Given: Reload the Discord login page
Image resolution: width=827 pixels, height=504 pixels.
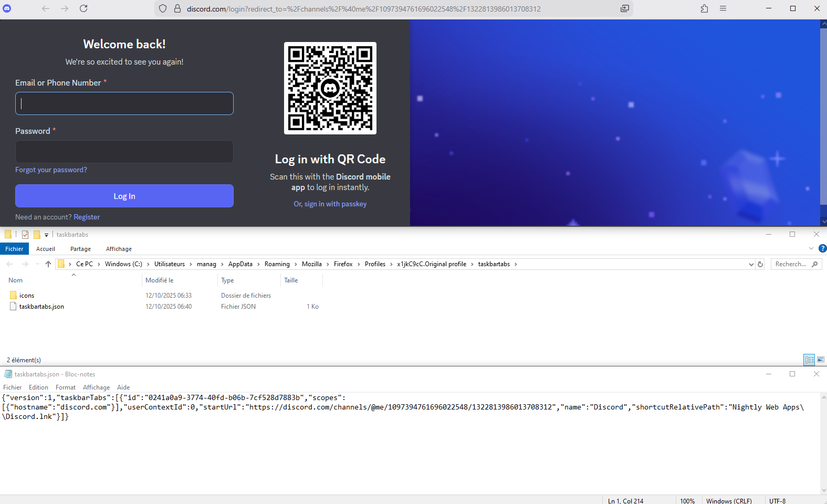Looking at the screenshot, I should click(83, 8).
